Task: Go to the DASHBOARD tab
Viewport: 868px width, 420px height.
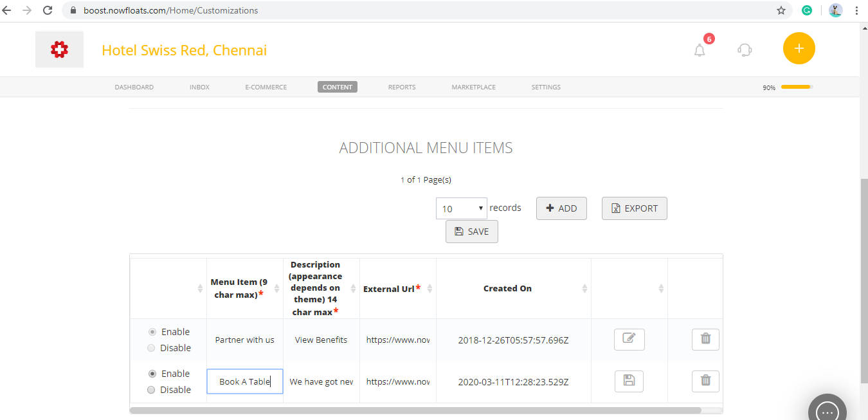Action: pos(134,87)
